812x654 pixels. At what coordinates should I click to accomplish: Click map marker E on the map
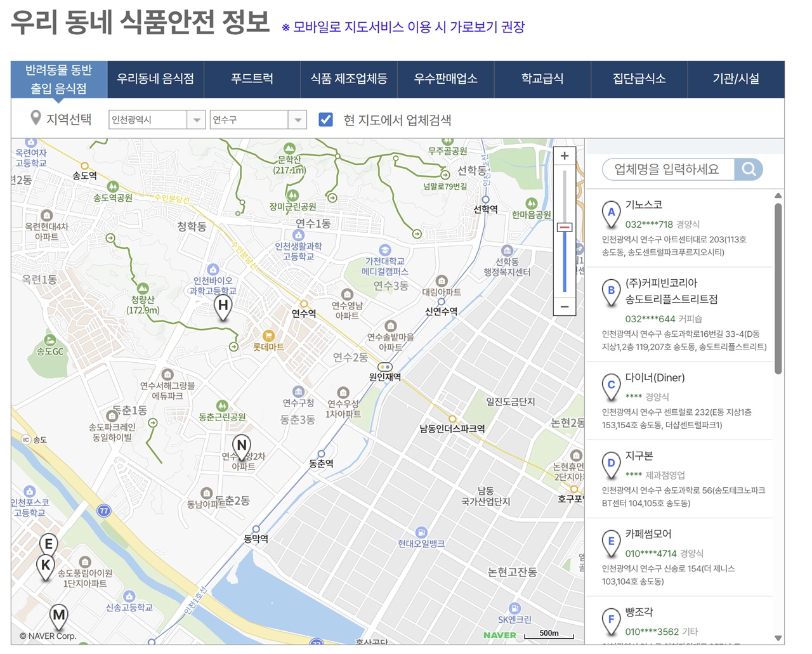48,545
